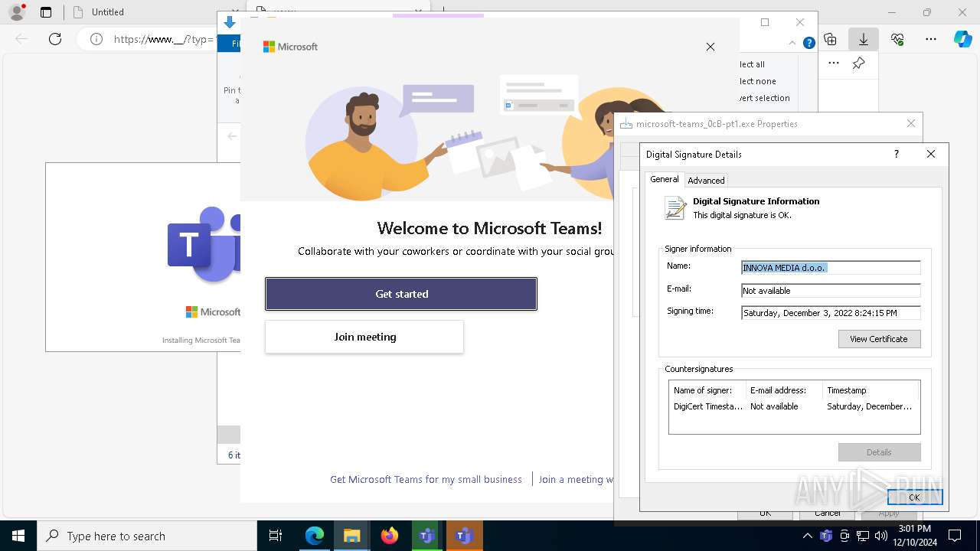
Task: Open volume control in system tray
Action: click(880, 536)
